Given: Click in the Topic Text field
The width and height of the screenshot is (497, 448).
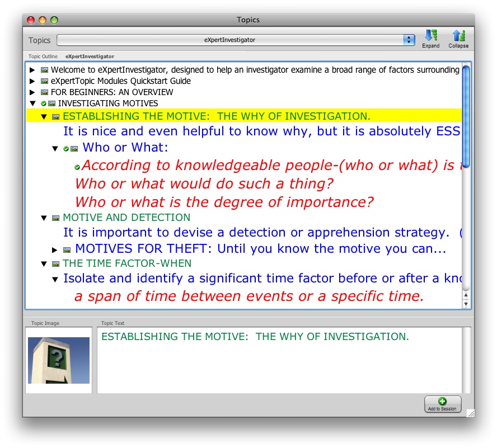Looking at the screenshot, I should click(x=279, y=361).
